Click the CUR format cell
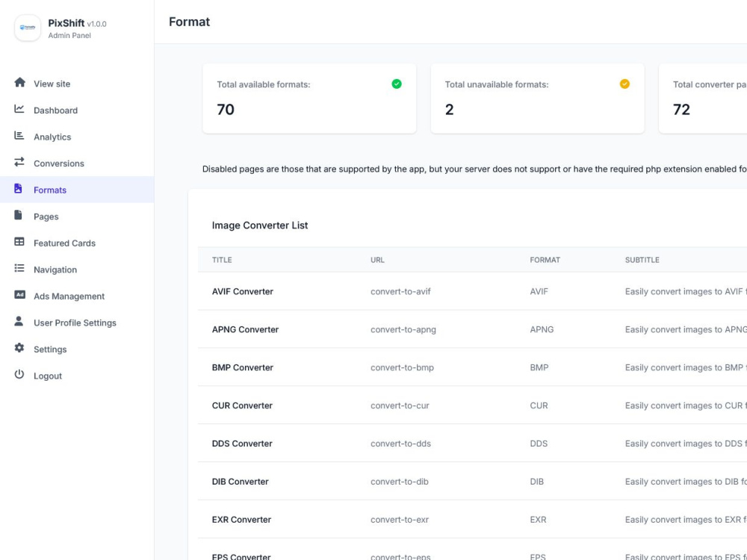This screenshot has height=560, width=747. (x=539, y=405)
